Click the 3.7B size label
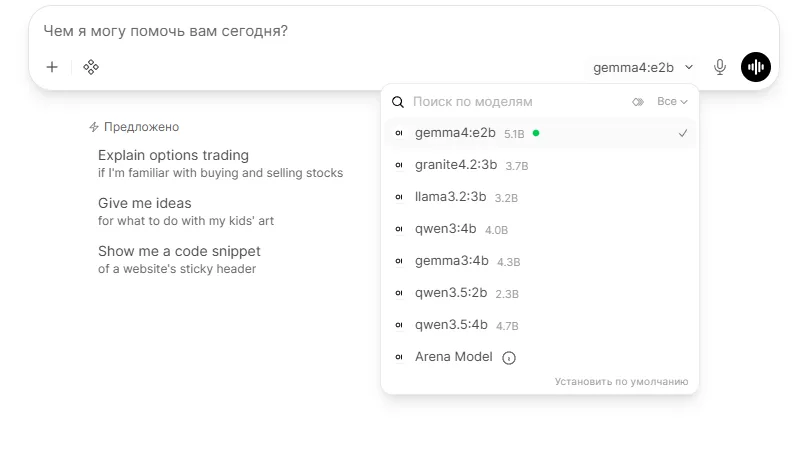Image resolution: width=800 pixels, height=470 pixels. (x=517, y=166)
